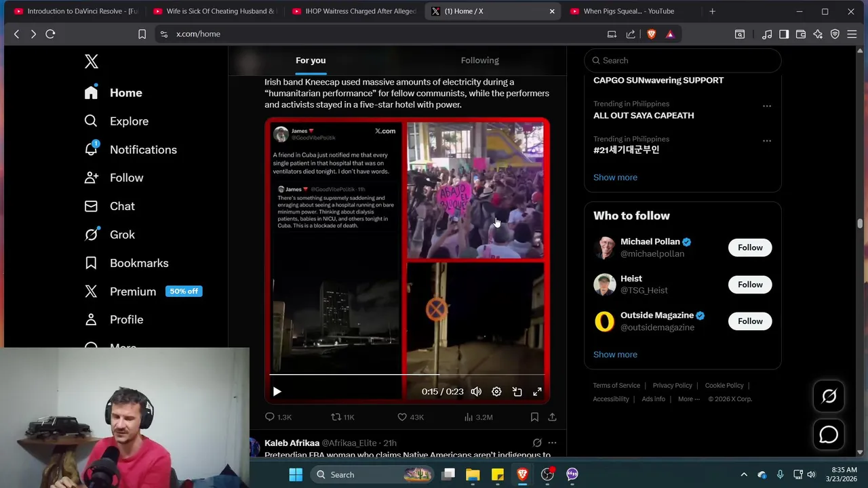Switch to Following tab
868x488 pixels.
(x=479, y=60)
